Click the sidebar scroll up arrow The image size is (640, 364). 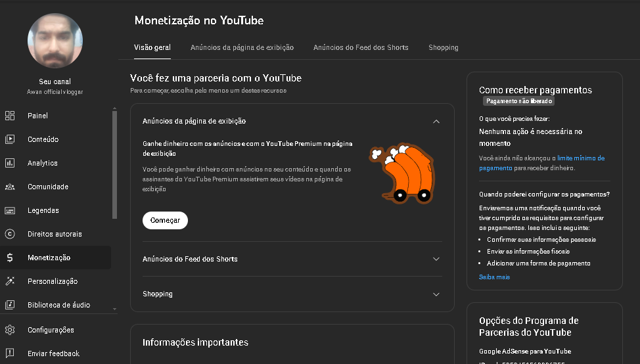pos(115,108)
